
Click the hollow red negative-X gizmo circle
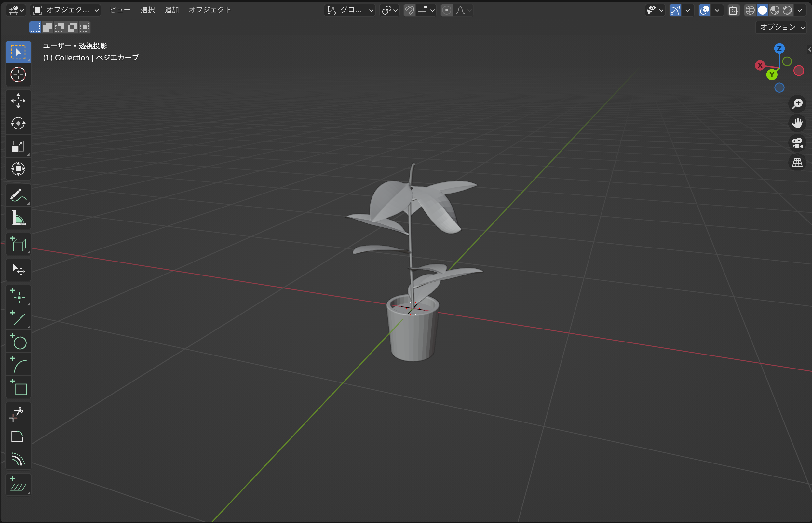[798, 71]
